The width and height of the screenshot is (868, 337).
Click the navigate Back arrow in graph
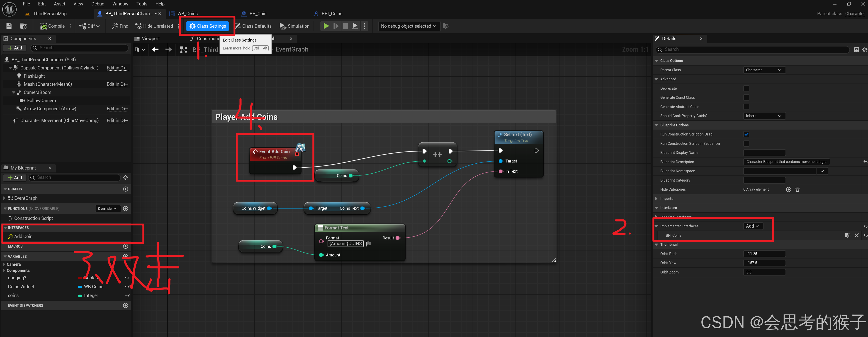155,50
